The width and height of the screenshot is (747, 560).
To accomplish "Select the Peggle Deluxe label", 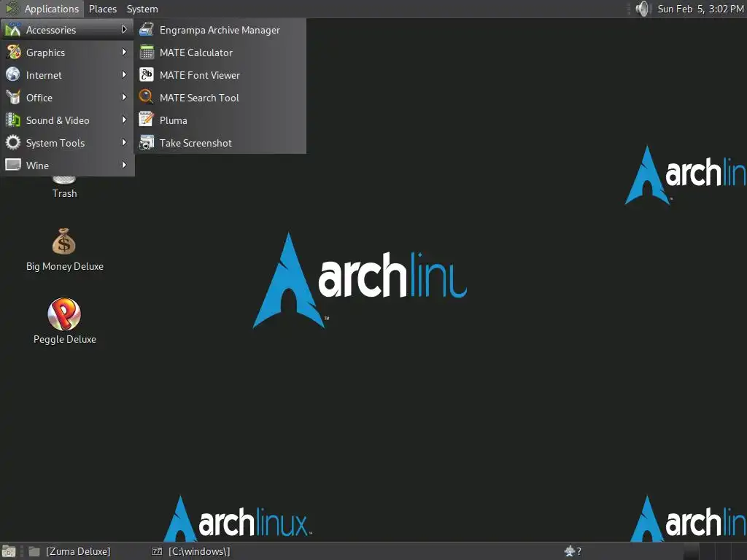I will [x=65, y=340].
